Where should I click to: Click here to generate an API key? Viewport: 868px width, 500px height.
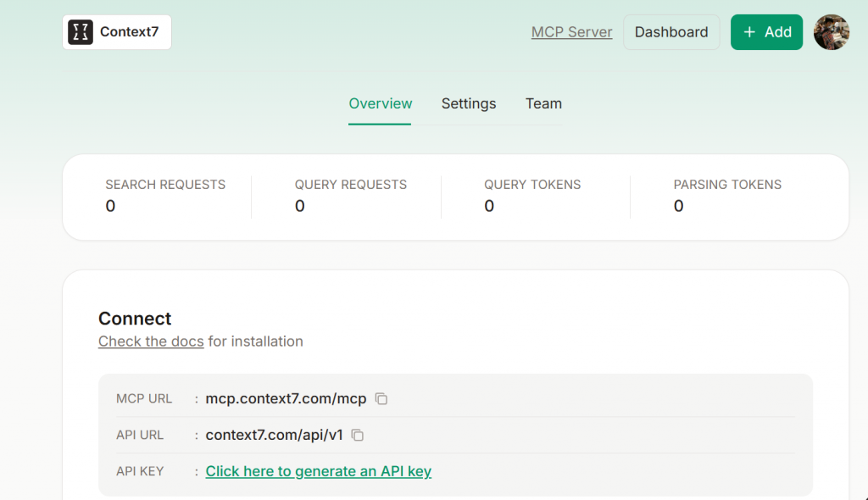tap(319, 471)
